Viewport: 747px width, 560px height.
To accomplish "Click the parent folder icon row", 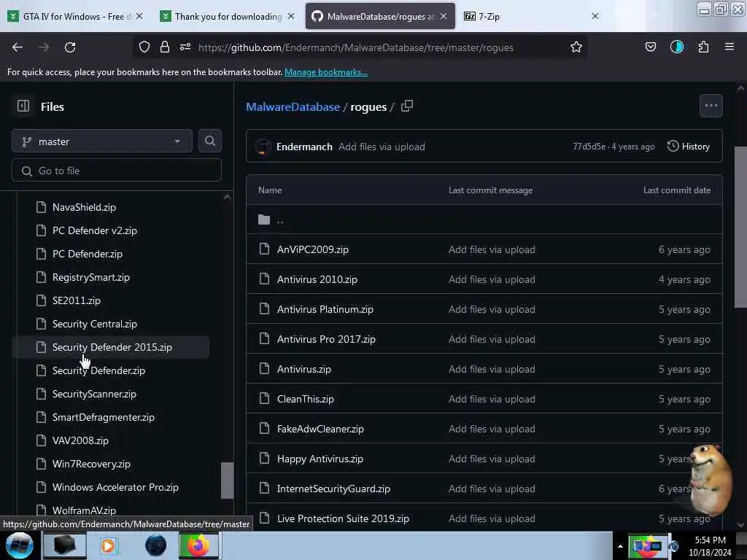I will coord(484,219).
